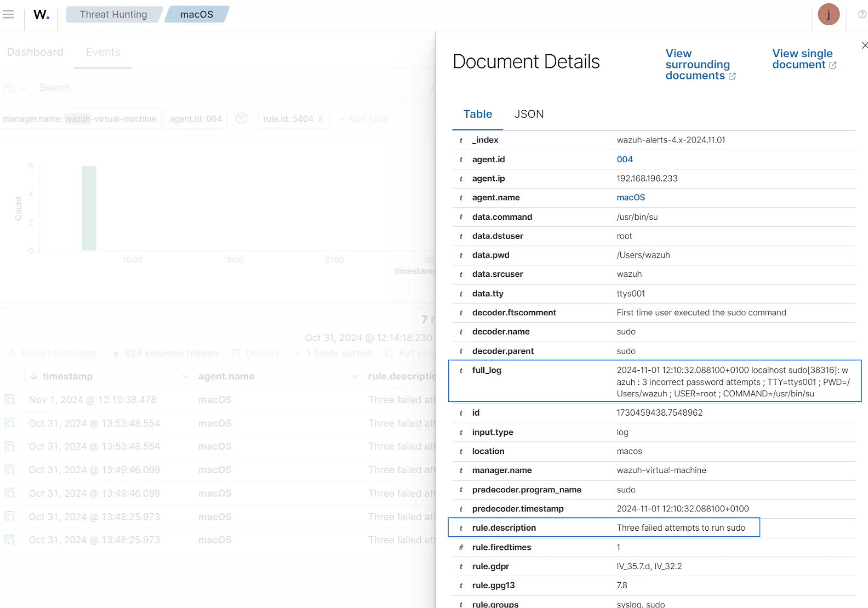Click value 'Three failed attempts to run sudo'
This screenshot has width=868, height=608.
pyautogui.click(x=681, y=528)
